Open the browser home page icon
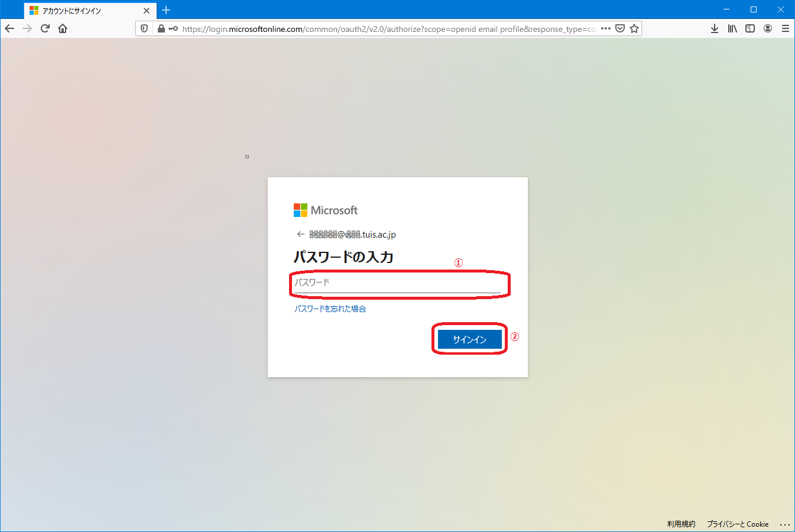The image size is (795, 532). click(x=63, y=28)
